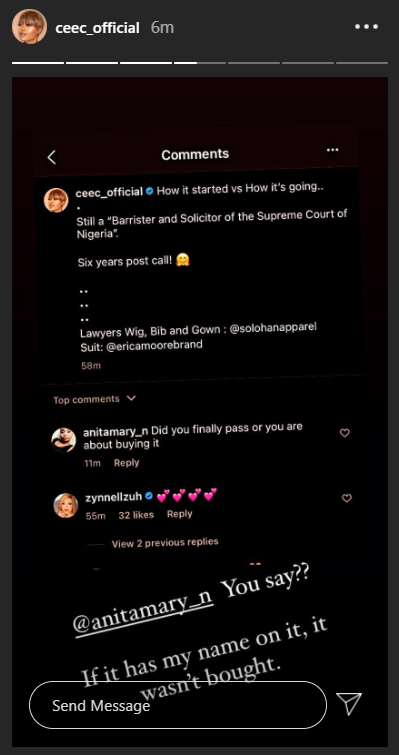Focus the Send Message input field
Image resolution: width=399 pixels, height=755 pixels.
click(178, 705)
